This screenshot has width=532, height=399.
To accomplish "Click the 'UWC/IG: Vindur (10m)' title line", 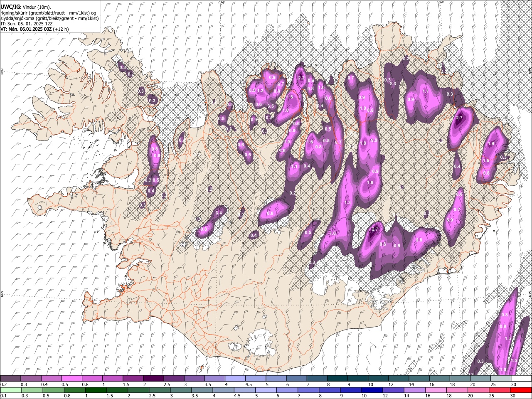I will pos(26,7).
